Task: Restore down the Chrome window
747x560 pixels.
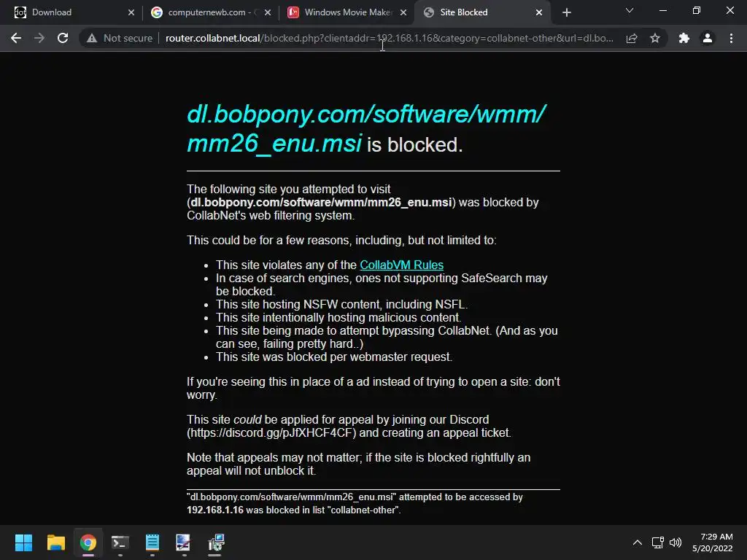Action: pos(697,10)
